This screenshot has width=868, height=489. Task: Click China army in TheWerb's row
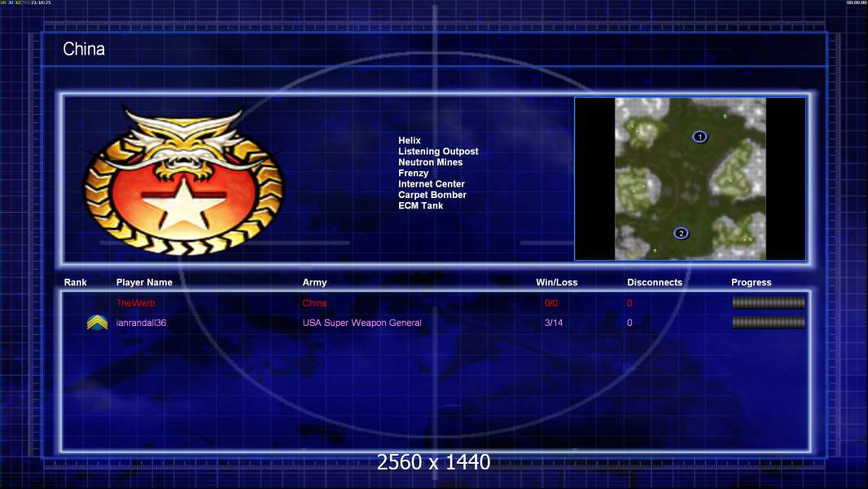pos(314,303)
